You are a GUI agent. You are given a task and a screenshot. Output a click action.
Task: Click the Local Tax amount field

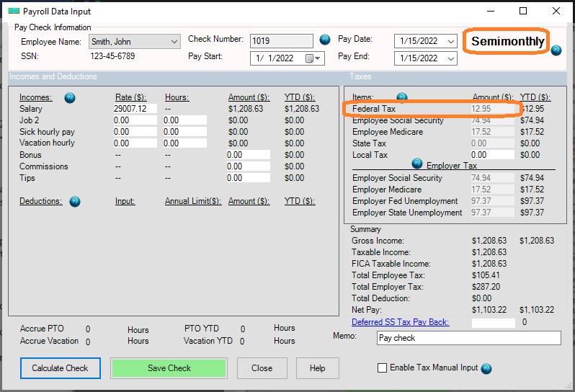coord(492,155)
